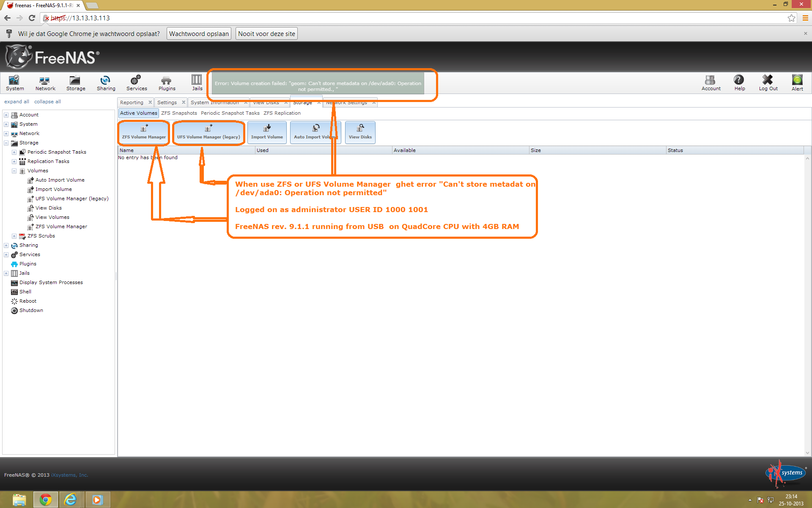The image size is (812, 508).
Task: Sort volumes by Name column
Action: [187, 150]
